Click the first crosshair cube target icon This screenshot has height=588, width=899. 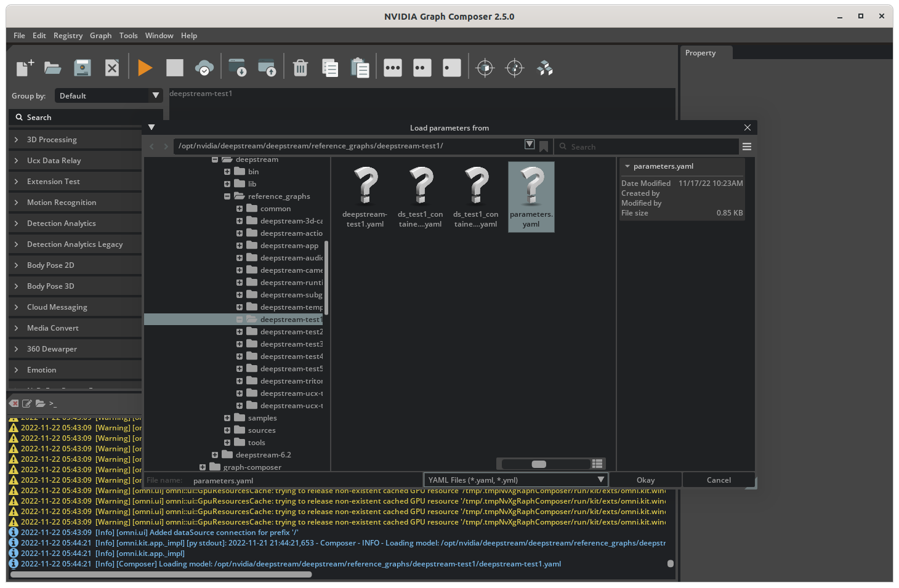point(485,68)
